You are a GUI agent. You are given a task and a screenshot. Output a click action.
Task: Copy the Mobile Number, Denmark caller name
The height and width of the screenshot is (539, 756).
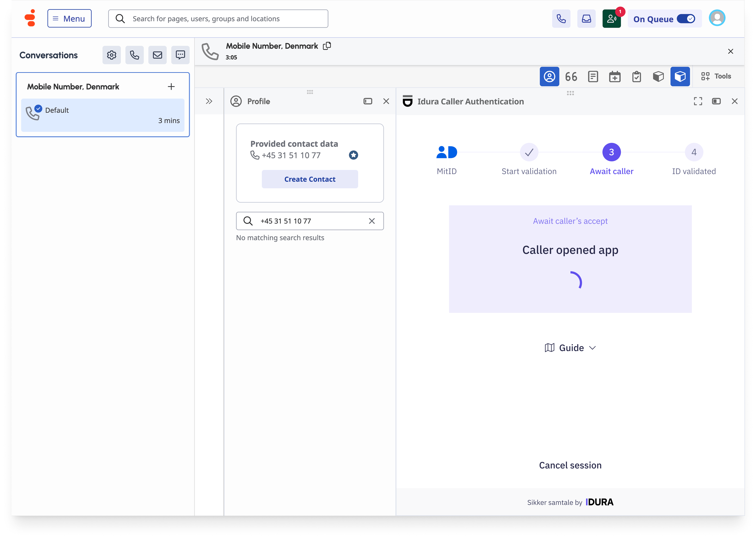click(x=327, y=46)
